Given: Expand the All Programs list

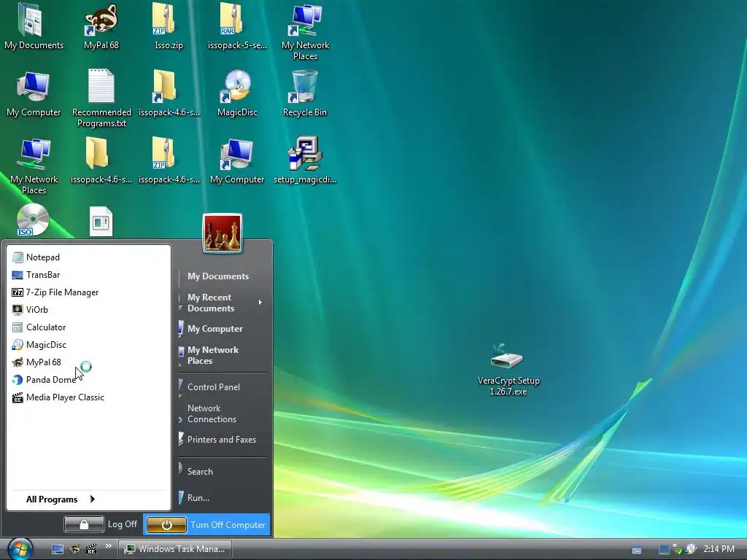Looking at the screenshot, I should tap(61, 499).
